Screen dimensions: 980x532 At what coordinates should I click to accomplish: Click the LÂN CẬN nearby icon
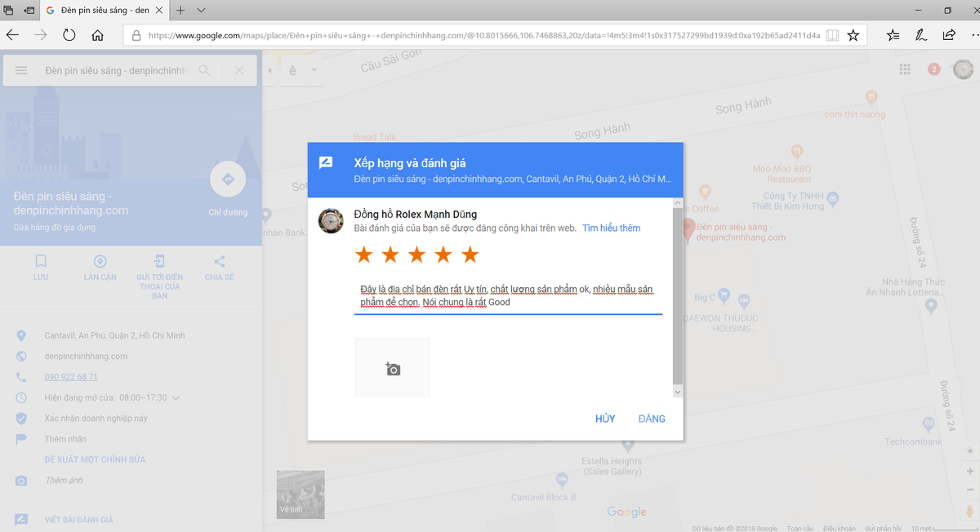[x=100, y=262]
